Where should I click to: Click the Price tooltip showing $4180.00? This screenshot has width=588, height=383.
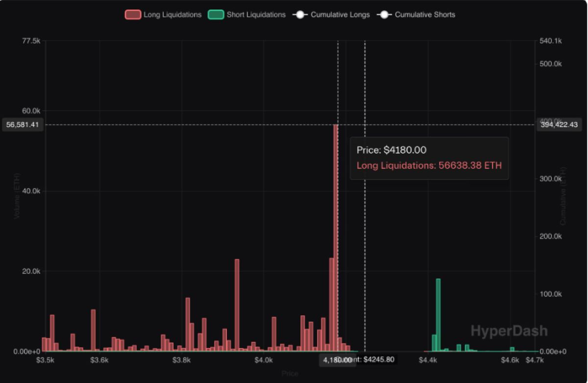pos(429,158)
